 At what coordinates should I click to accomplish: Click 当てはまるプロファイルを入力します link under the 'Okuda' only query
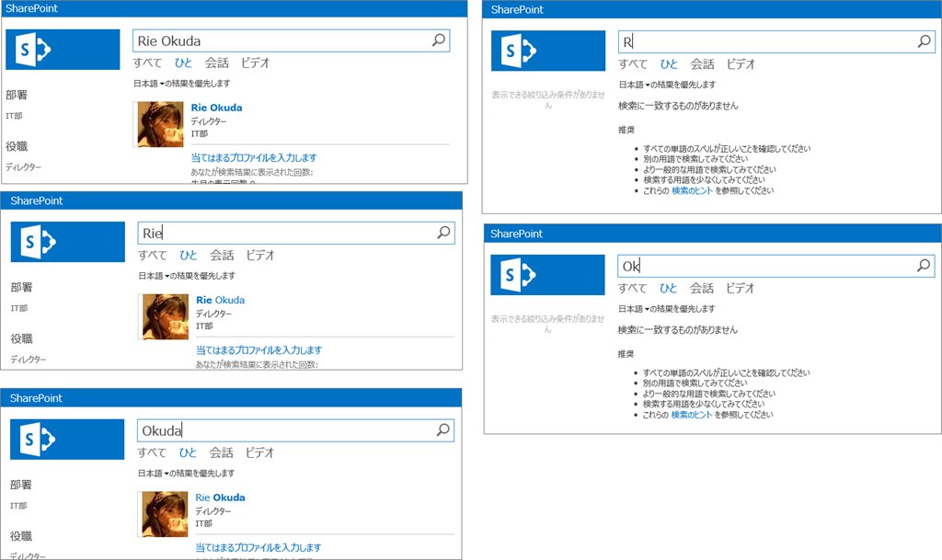click(258, 547)
